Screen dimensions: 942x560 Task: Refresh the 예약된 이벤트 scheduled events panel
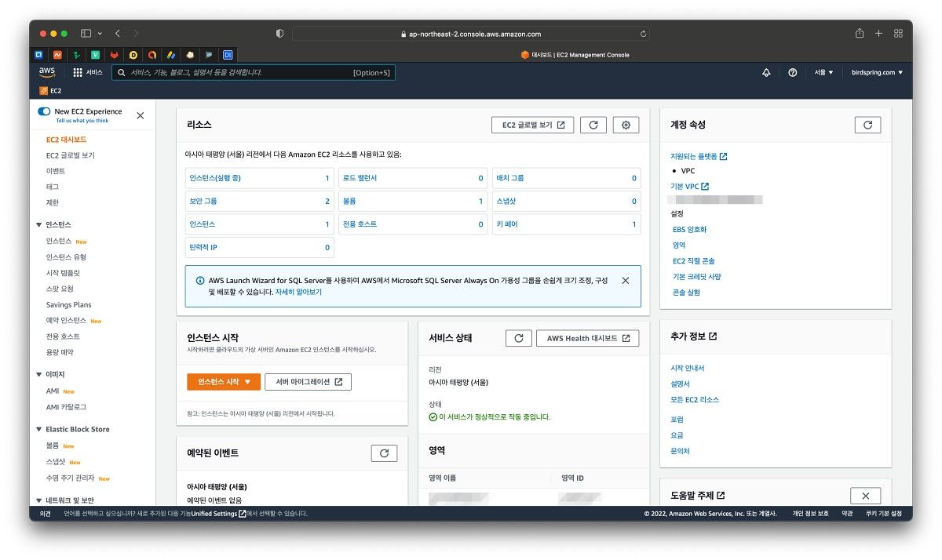click(384, 453)
